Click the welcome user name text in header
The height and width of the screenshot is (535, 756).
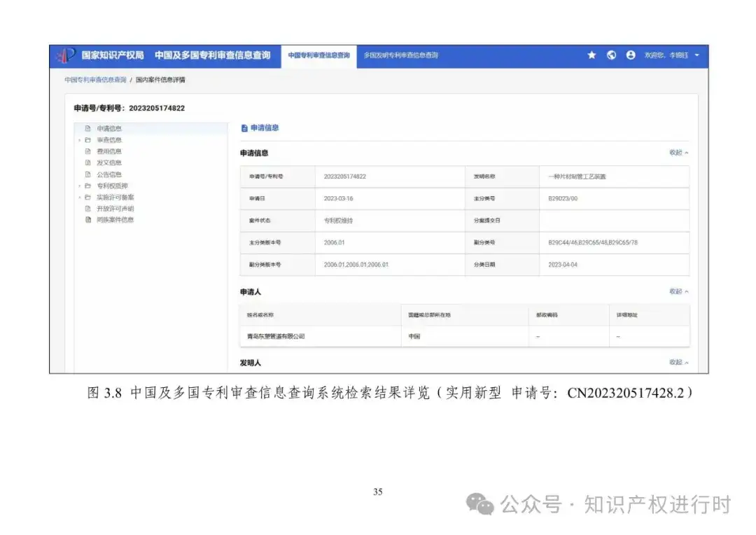point(666,55)
